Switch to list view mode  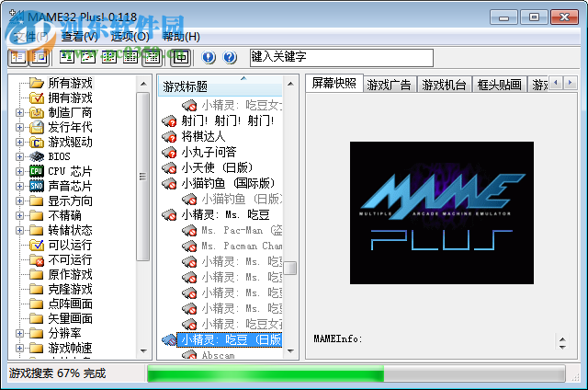[108, 57]
